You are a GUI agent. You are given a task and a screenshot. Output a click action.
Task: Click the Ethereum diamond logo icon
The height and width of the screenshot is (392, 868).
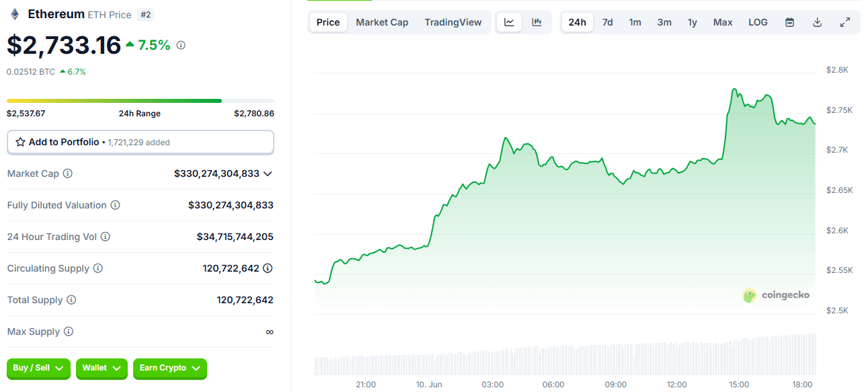click(x=15, y=14)
